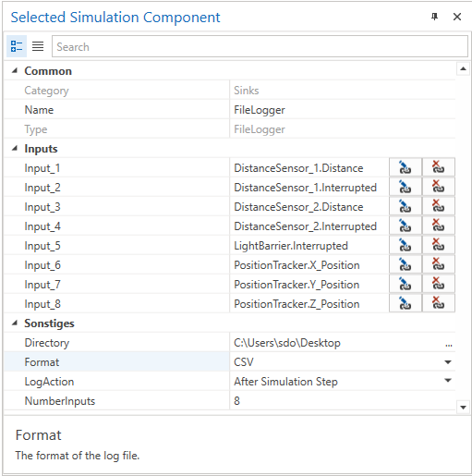
Task: Browse for Directory with ellipsis button
Action: pos(449,345)
